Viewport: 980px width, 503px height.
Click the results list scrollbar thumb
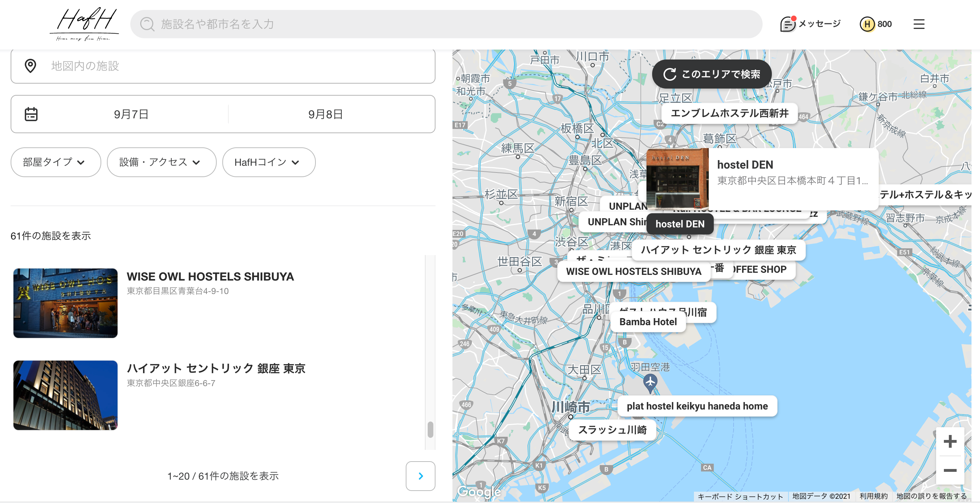[x=430, y=430]
